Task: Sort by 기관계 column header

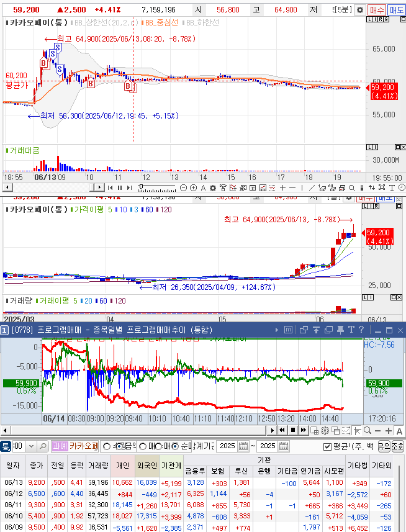Action: 171,466
